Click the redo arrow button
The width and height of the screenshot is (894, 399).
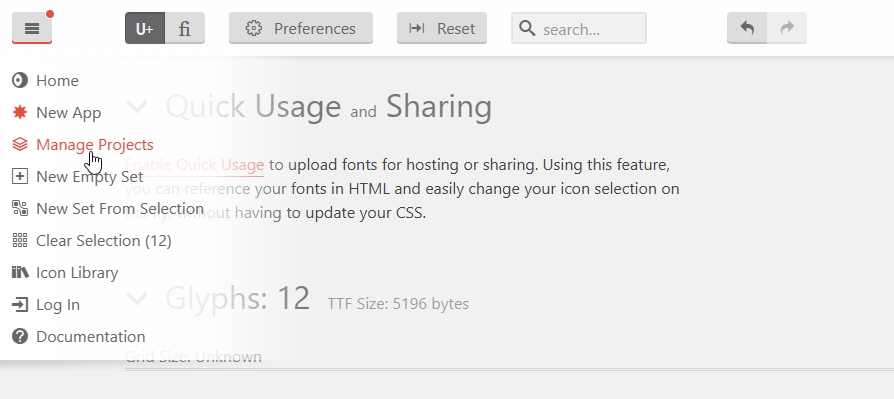pos(787,28)
